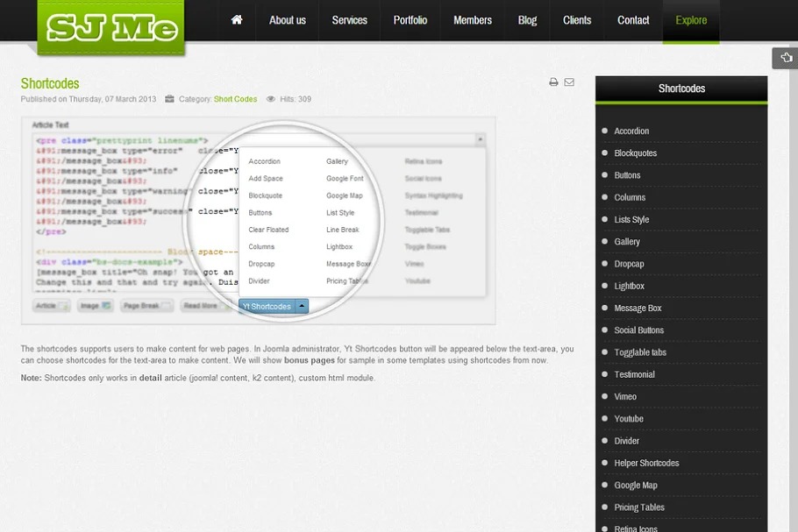The width and height of the screenshot is (798, 532).
Task: Click the Read More editor button
Action: pos(202,306)
